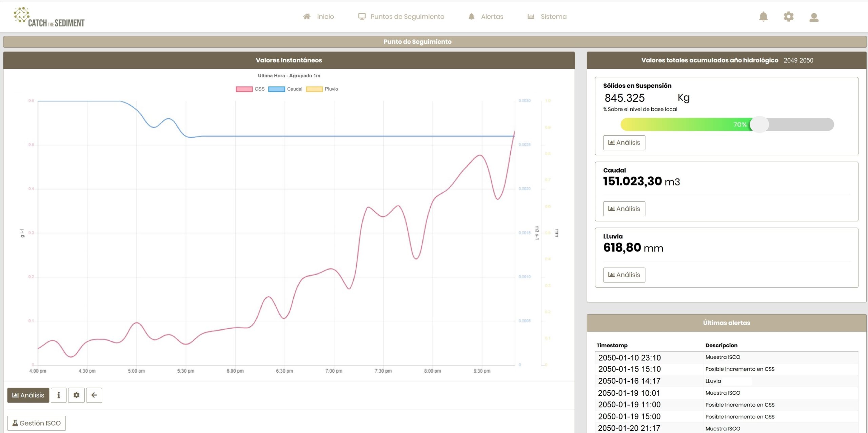This screenshot has width=868, height=433.
Task: Toggle Pluvio series in chart legend
Action: [322, 89]
